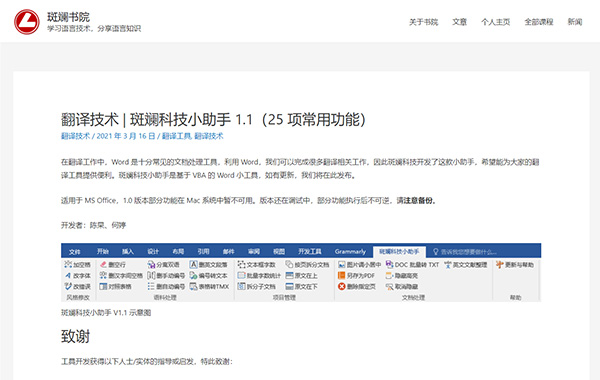The height and width of the screenshot is (380, 600).
Task: Open the 翻译工具 category link
Action: [176, 136]
